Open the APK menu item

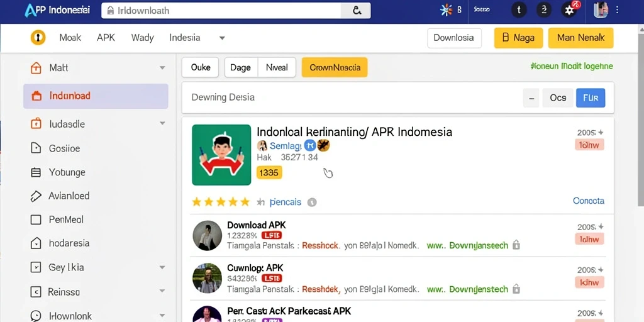point(106,38)
